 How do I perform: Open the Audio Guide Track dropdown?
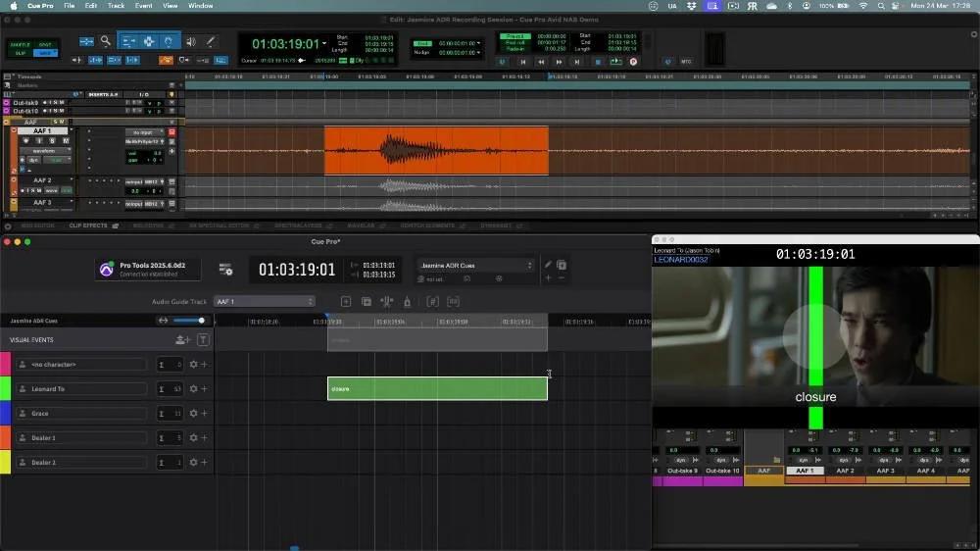pos(264,301)
